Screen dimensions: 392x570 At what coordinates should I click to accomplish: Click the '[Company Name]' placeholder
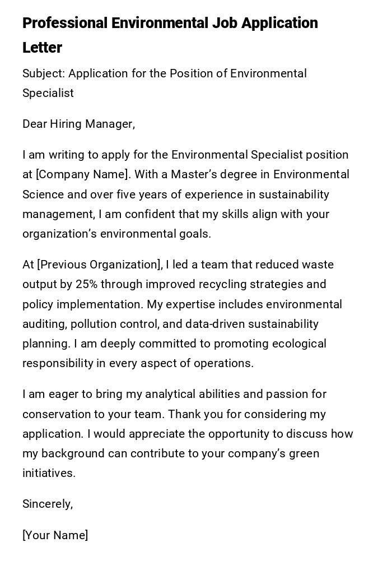click(x=83, y=175)
